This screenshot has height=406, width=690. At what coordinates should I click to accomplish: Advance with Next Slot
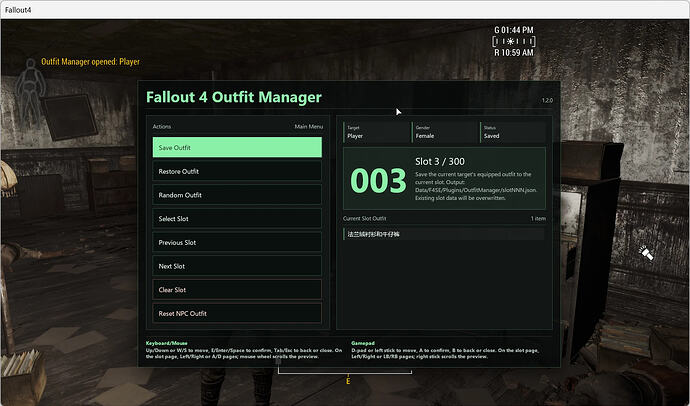coord(237,266)
